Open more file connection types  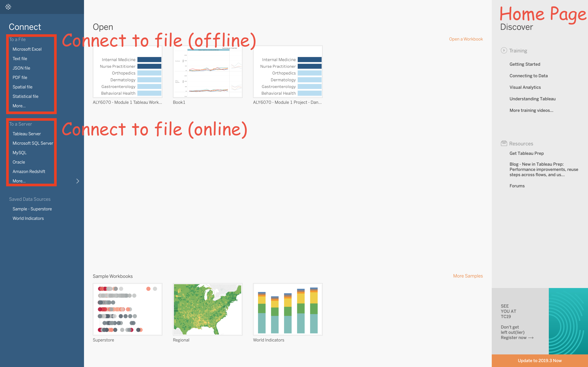click(x=19, y=106)
